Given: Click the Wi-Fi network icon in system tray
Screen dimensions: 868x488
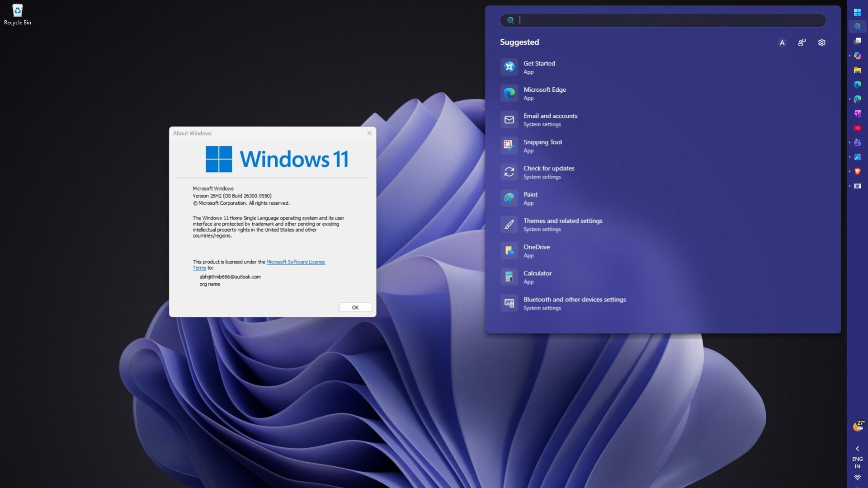Looking at the screenshot, I should [x=857, y=478].
